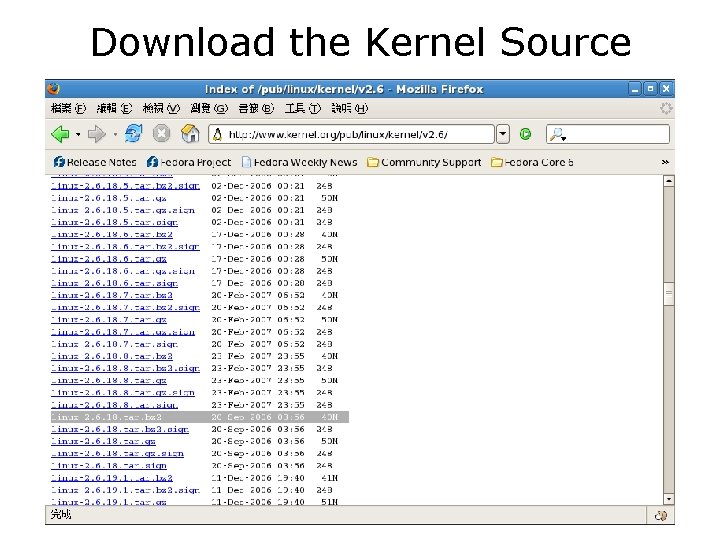Screen dimensions: 720x540
Task: Click linux-2.6.18.tar.bz2.sign link
Action: 120,429
